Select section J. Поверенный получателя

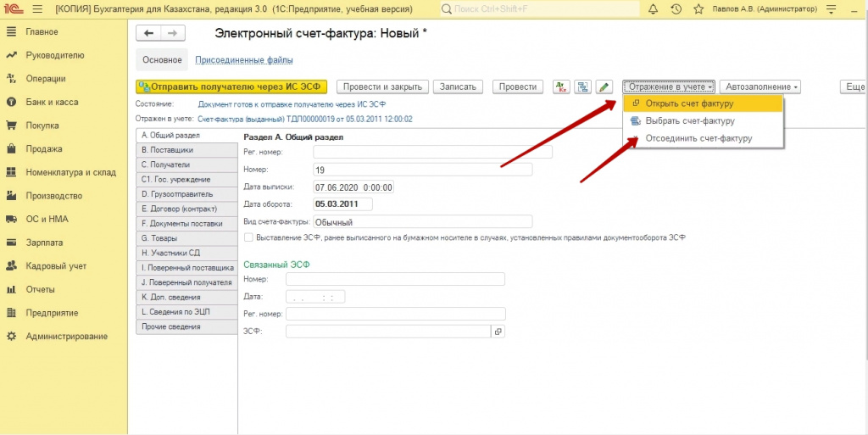click(x=186, y=282)
